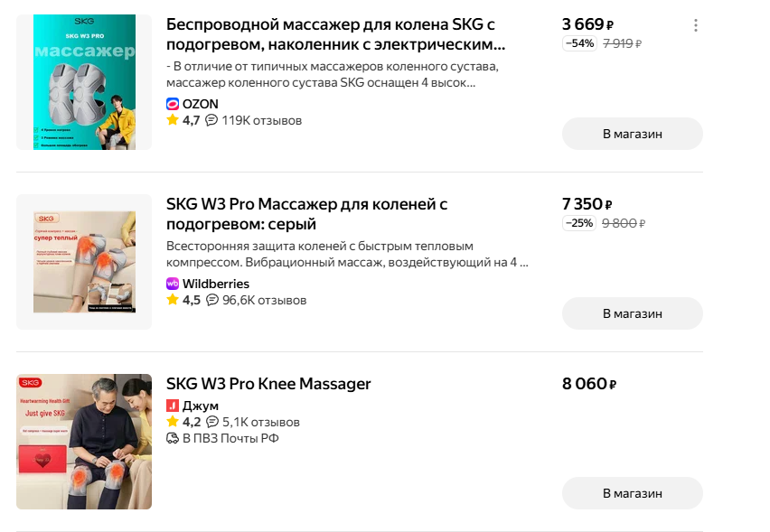Click the star rating icon beside 4,2
The image size is (770, 532).
point(173,422)
